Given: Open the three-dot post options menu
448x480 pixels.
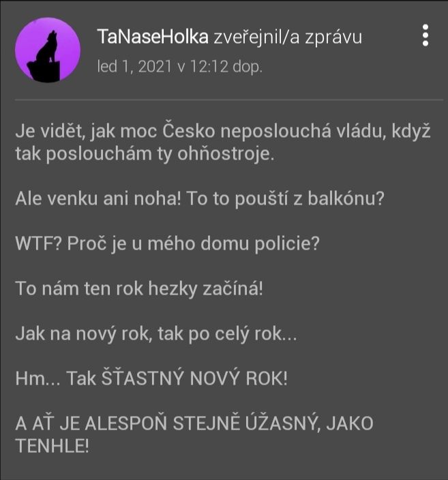Looking at the screenshot, I should pyautogui.click(x=425, y=35).
